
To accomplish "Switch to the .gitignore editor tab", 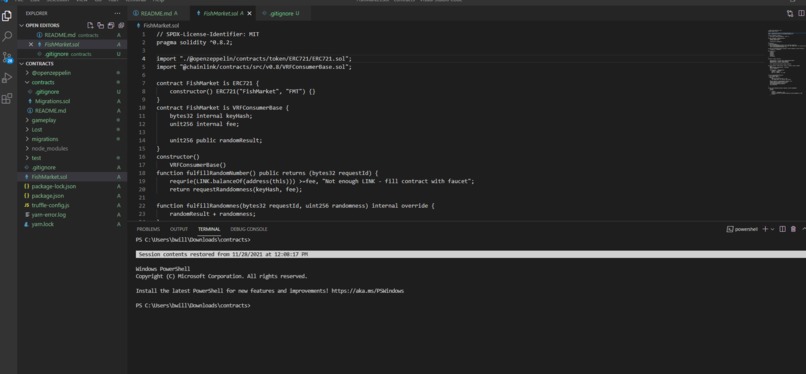I will pyautogui.click(x=284, y=13).
